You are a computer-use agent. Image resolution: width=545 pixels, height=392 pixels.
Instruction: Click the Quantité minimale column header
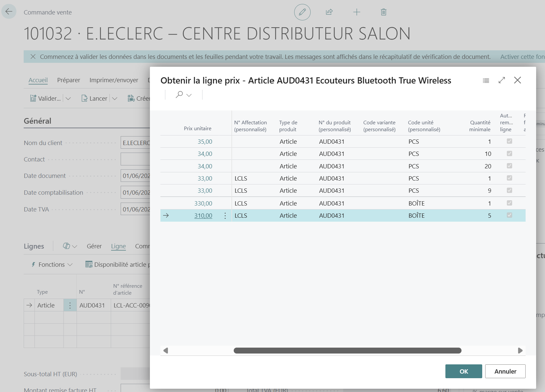tap(480, 126)
